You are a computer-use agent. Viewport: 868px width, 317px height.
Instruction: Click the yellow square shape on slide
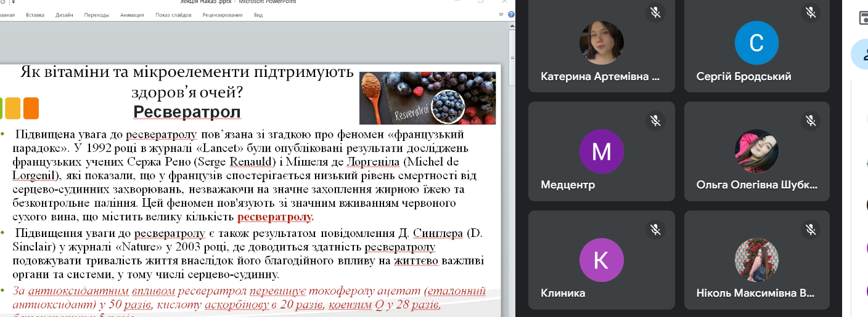(12, 108)
